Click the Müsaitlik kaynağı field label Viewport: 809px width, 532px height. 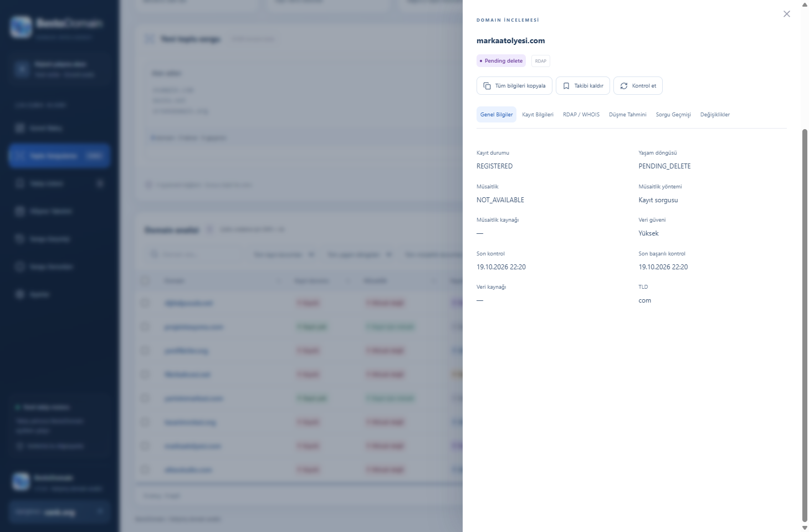(x=498, y=220)
